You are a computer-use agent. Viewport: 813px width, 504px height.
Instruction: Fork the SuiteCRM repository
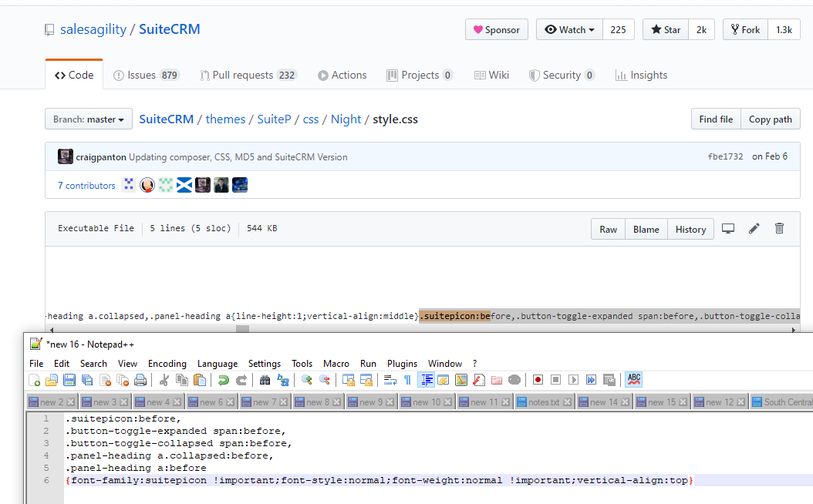coord(746,29)
